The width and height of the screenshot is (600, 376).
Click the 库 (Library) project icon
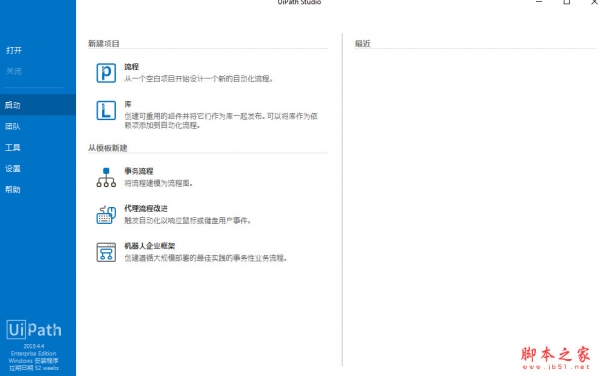tap(106, 111)
